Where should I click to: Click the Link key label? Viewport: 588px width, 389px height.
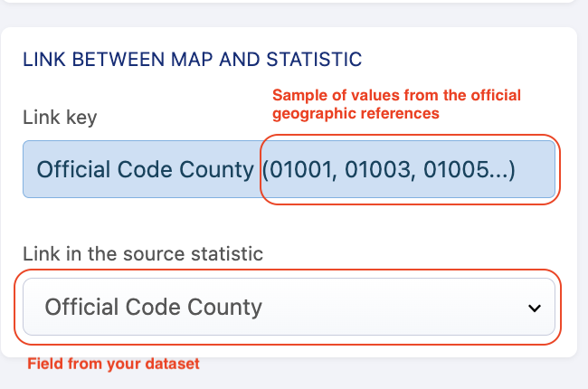pos(60,118)
